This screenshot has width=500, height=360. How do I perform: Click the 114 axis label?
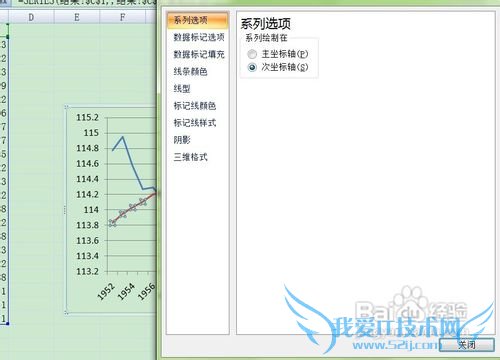pyautogui.click(x=91, y=210)
